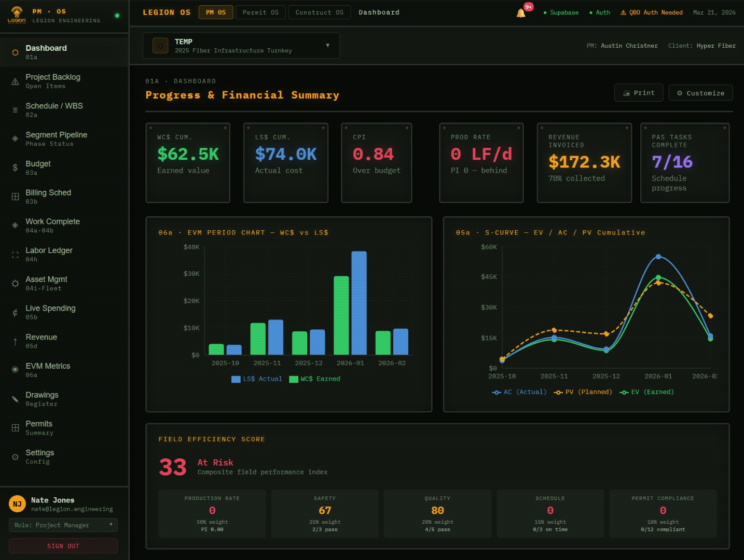Viewport: 744px width, 560px height.
Task: Click the Billing Sched grid icon
Action: pos(15,197)
